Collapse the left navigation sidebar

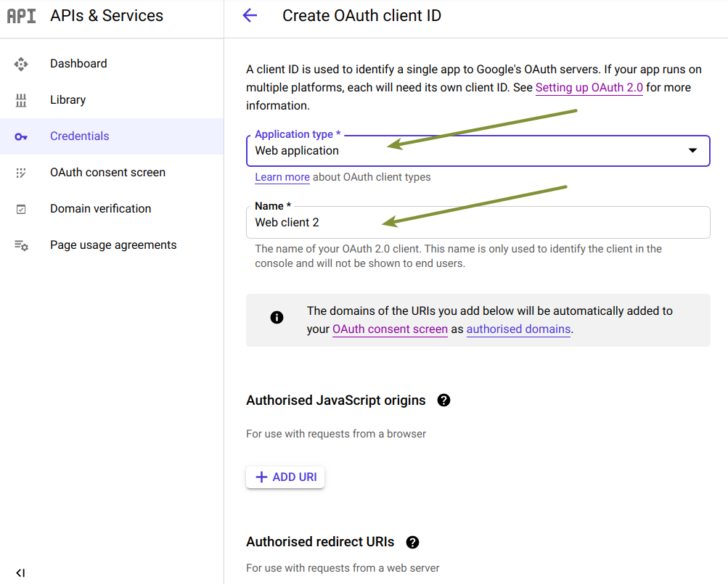point(20,572)
